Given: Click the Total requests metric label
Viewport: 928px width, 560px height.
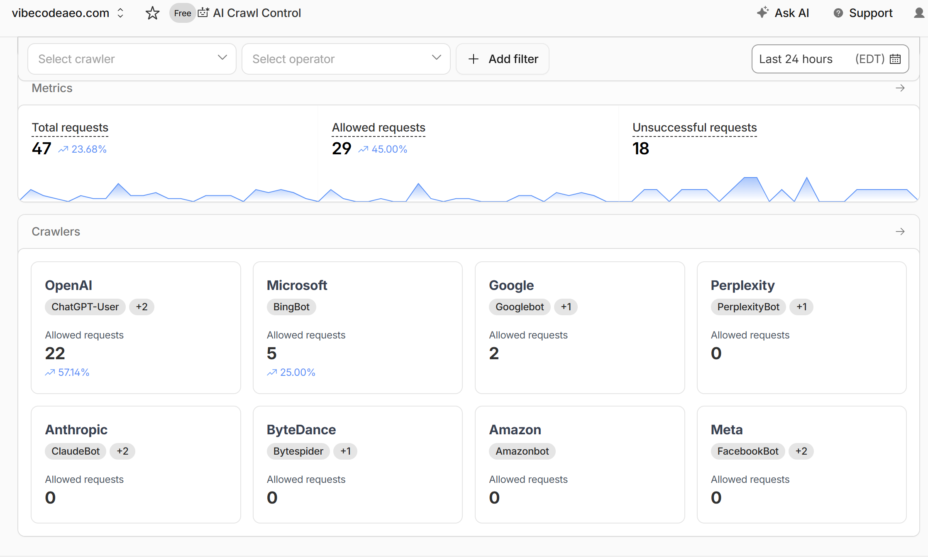Looking at the screenshot, I should 70,127.
